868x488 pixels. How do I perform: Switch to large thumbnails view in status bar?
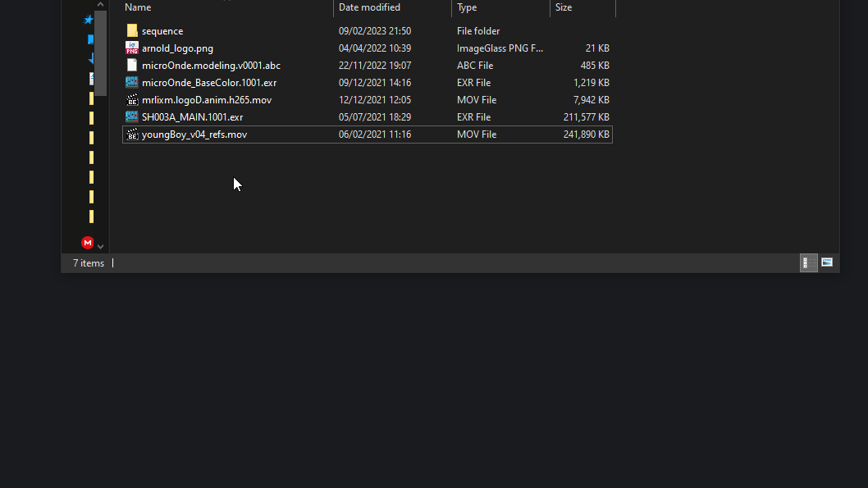coord(827,262)
